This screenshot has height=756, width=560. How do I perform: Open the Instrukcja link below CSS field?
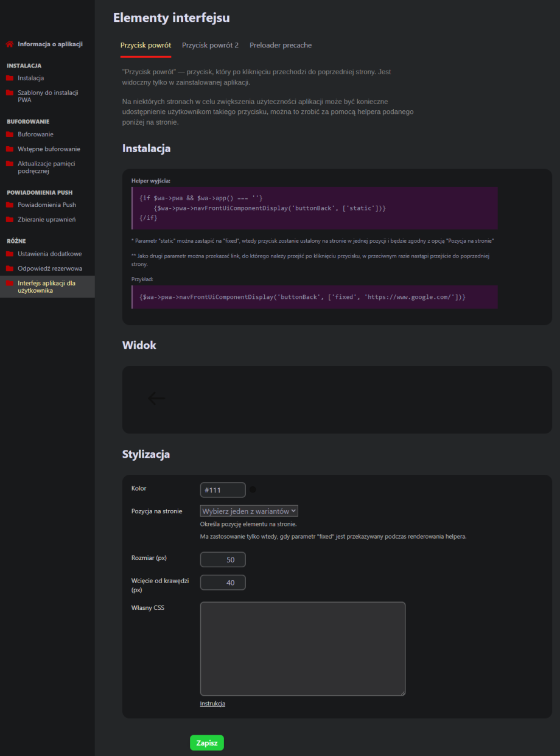[x=212, y=704]
